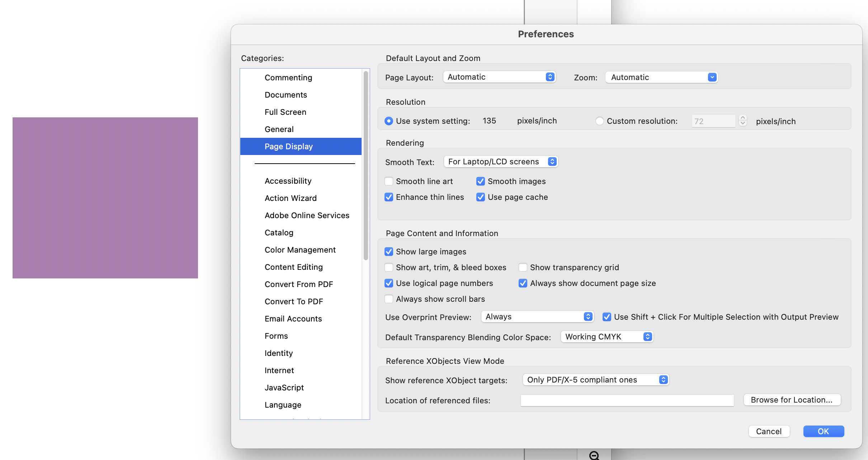Select the Custom resolution radio button

(600, 121)
